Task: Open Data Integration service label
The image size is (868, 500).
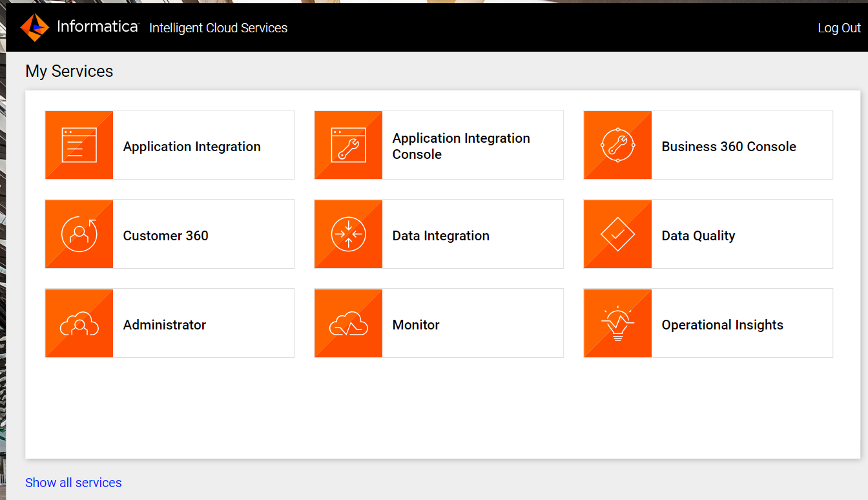Action: pyautogui.click(x=441, y=236)
